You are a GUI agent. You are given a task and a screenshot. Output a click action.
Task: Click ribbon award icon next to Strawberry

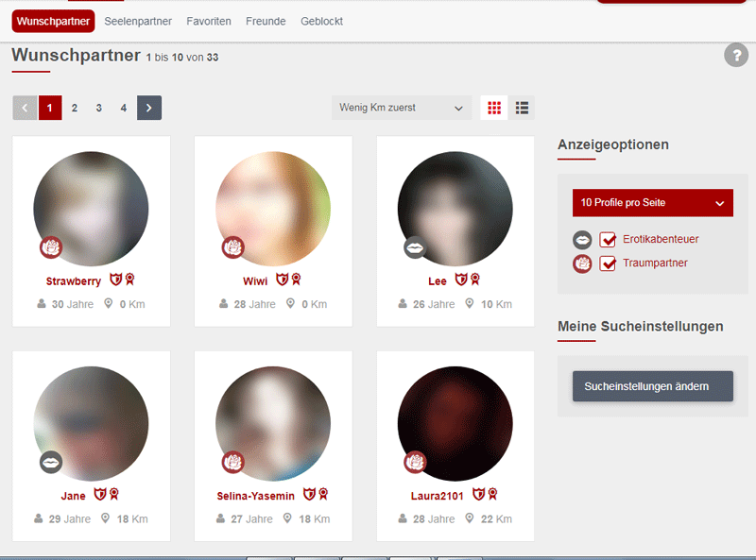[x=129, y=280]
